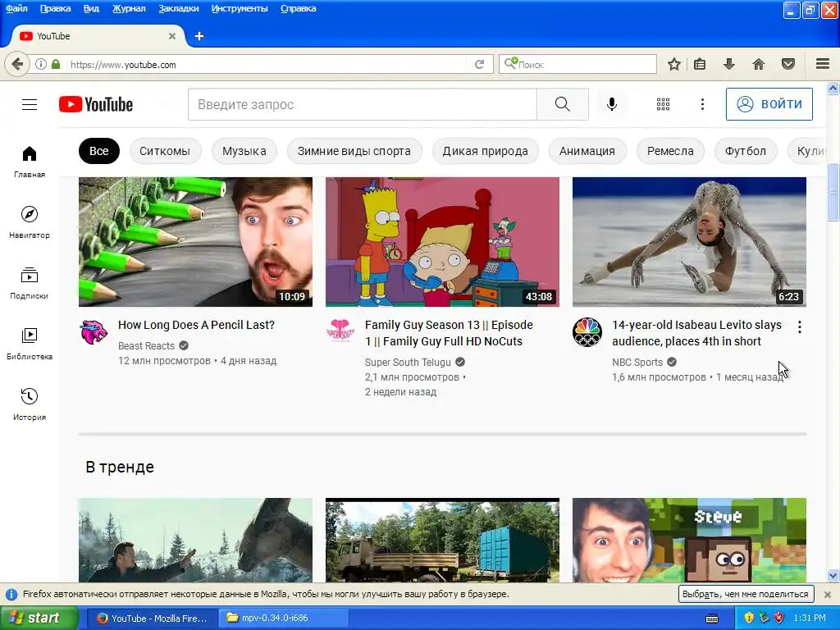Open the Журнал menu
Image resolution: width=840 pixels, height=630 pixels.
click(129, 8)
